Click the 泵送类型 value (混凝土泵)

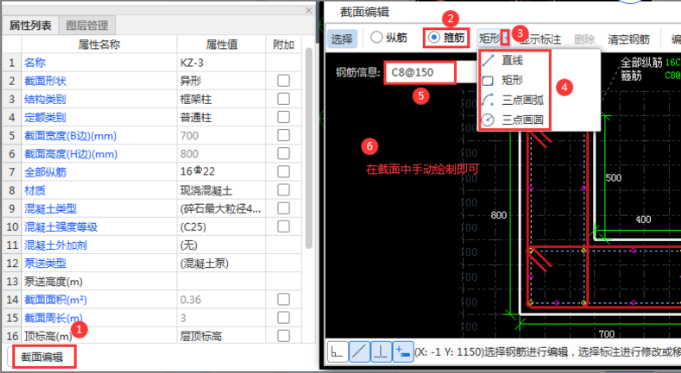[x=204, y=264]
